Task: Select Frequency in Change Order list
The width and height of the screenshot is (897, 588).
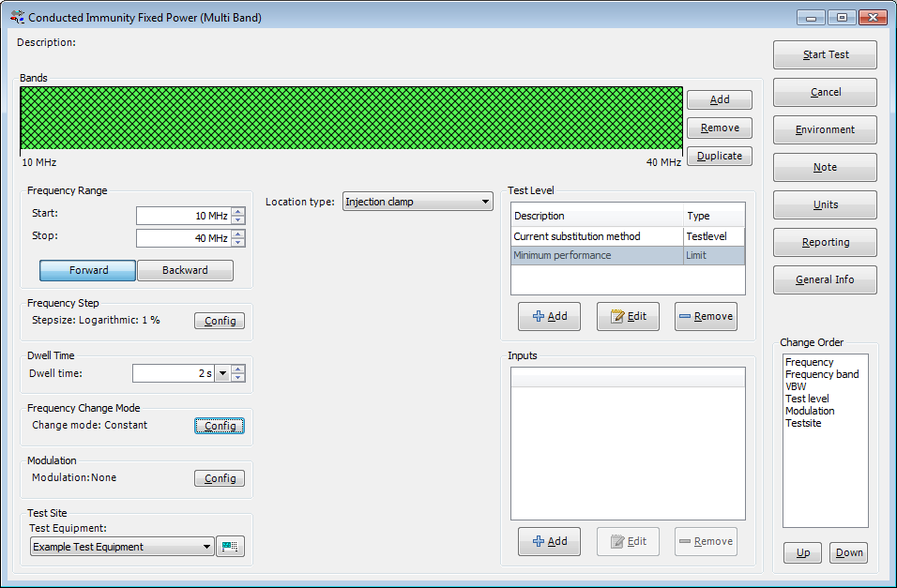Action: 809,362
